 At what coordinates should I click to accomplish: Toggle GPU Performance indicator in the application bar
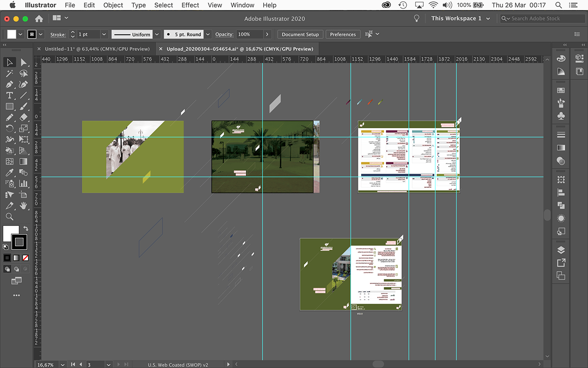pyautogui.click(x=416, y=18)
